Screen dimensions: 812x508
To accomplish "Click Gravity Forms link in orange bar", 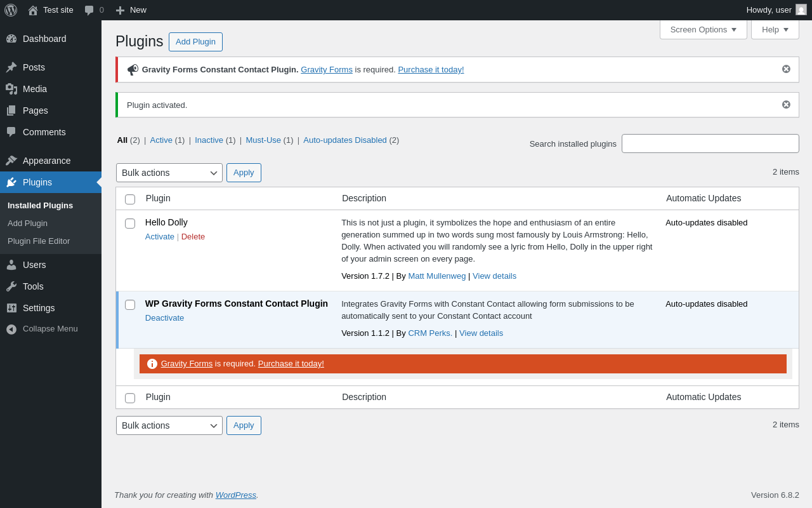I will (187, 364).
